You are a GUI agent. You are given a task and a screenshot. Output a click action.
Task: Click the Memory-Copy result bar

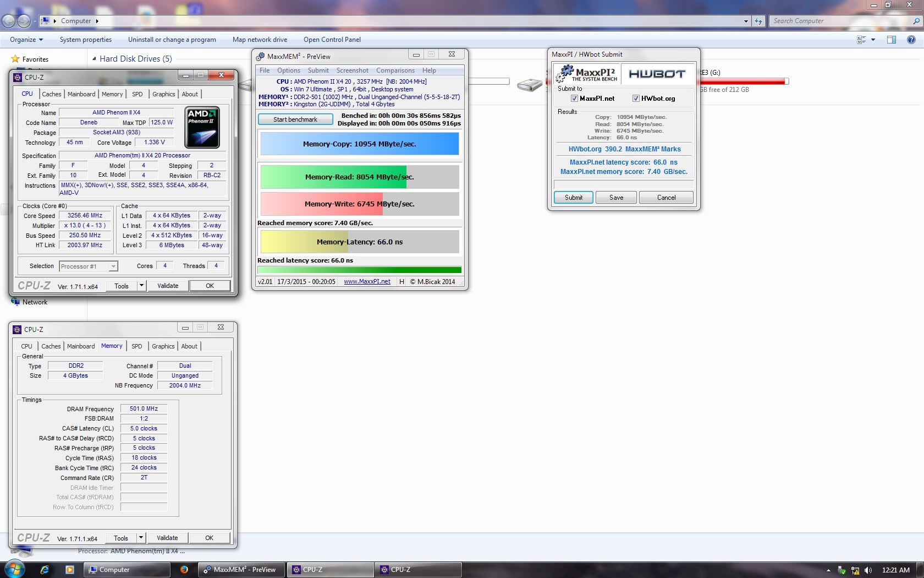tap(360, 144)
